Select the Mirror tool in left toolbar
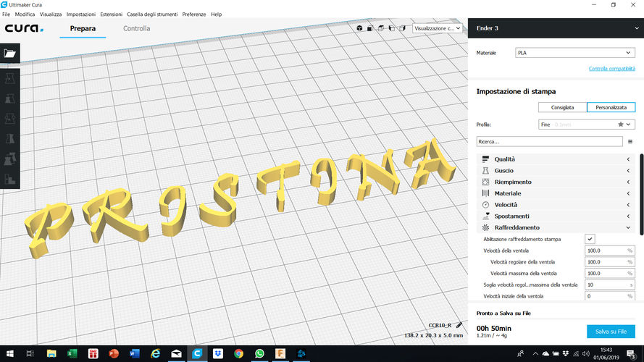 click(10, 139)
